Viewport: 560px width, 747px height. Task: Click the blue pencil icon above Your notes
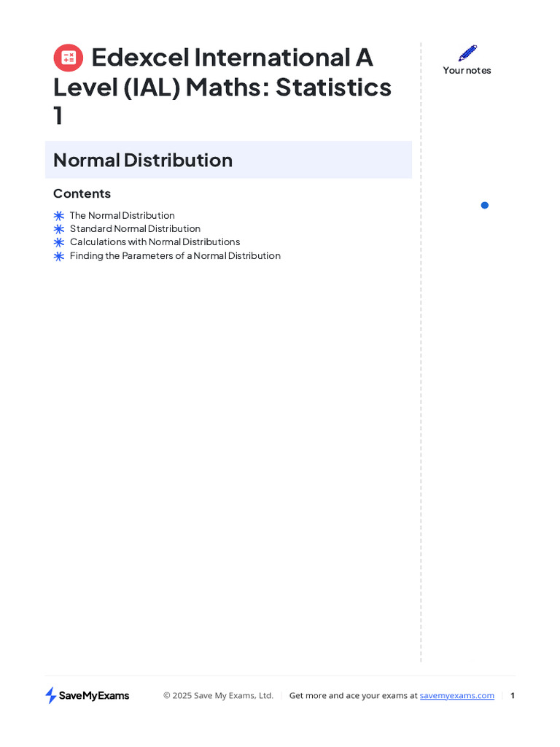click(x=467, y=53)
